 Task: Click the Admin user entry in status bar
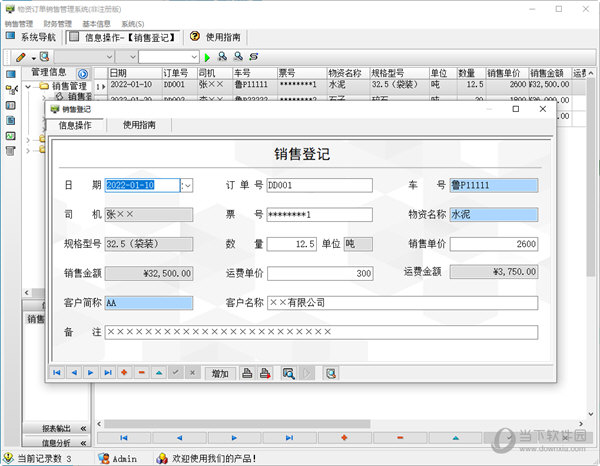(118, 458)
